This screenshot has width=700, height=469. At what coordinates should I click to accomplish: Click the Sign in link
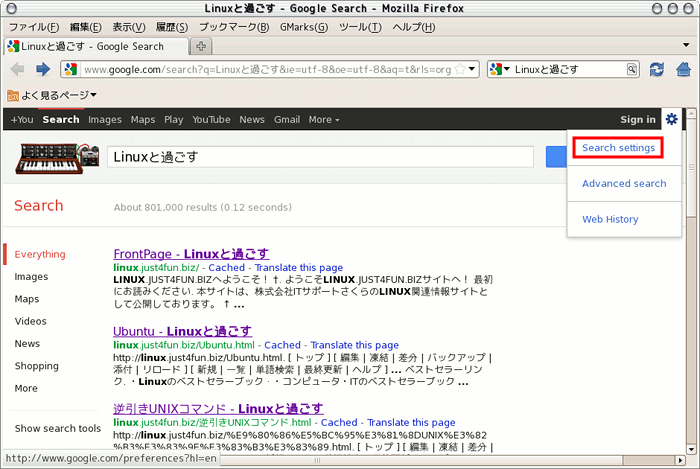click(x=637, y=120)
